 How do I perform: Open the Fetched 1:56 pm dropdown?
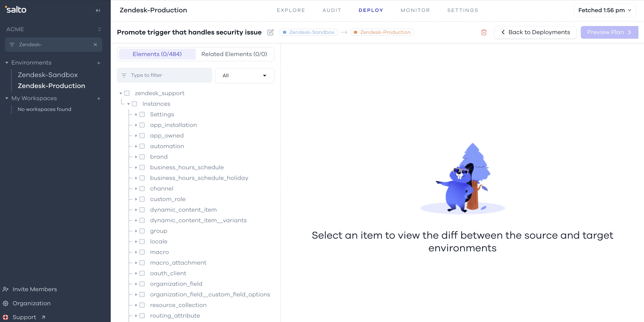point(605,10)
